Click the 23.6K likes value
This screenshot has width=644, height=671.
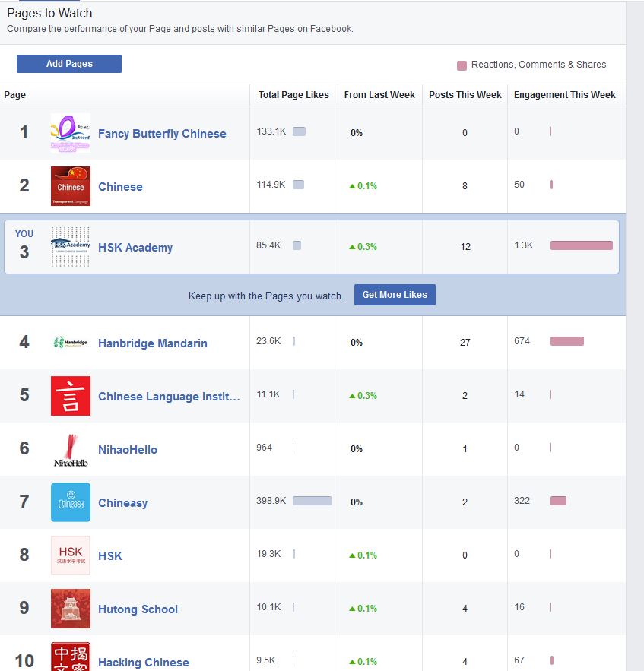[x=268, y=341]
